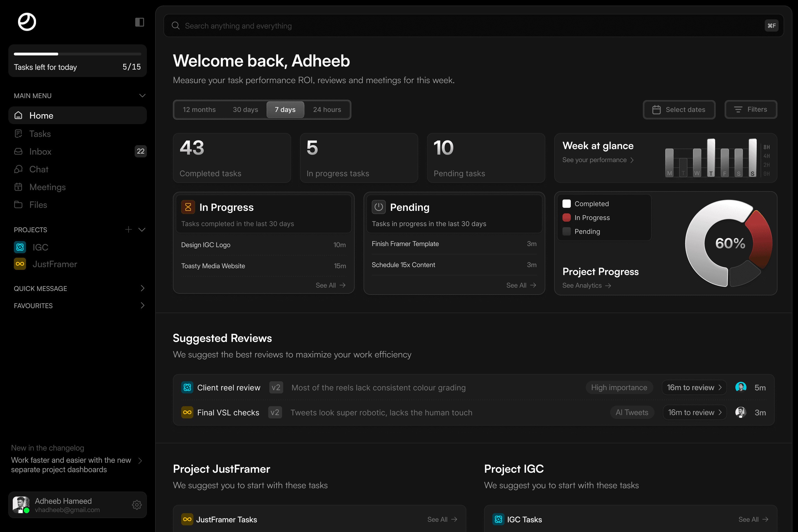Click the Meetings calendar icon
This screenshot has width=798, height=532.
tap(18, 187)
